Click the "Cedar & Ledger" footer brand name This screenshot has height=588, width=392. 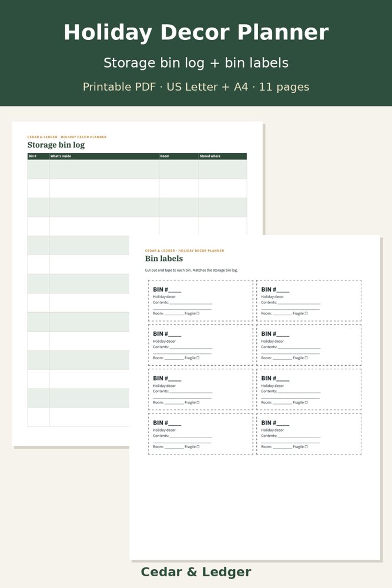196,572
